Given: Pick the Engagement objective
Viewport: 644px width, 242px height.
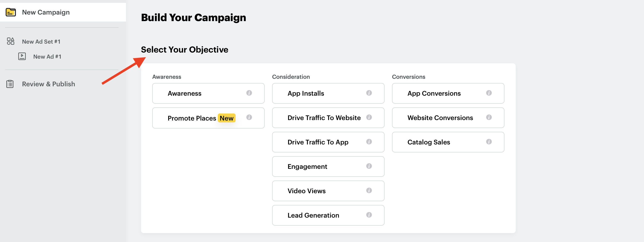Looking at the screenshot, I should (328, 166).
